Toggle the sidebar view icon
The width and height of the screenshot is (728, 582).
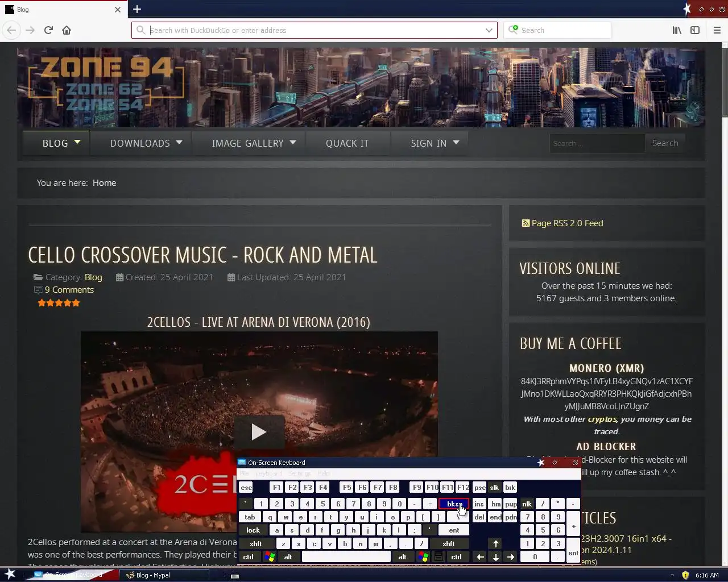click(x=695, y=30)
